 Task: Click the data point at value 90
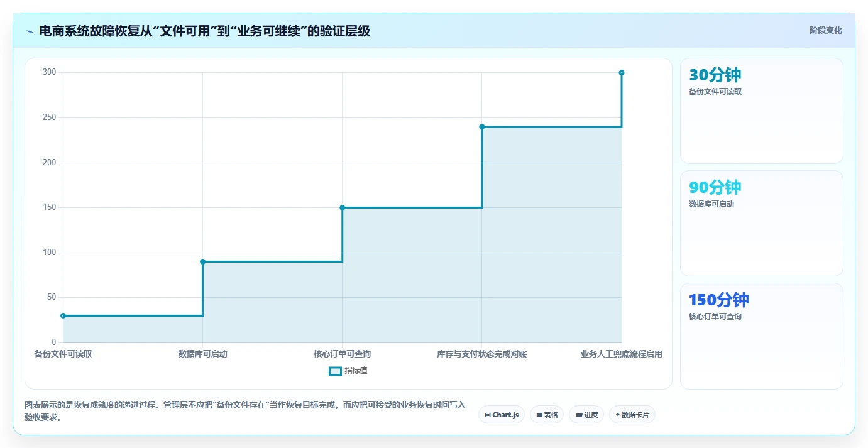click(202, 261)
